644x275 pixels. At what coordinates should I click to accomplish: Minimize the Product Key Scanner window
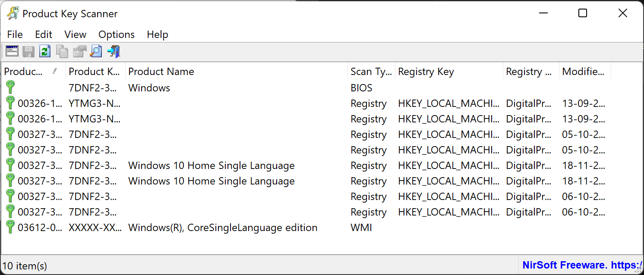click(543, 13)
